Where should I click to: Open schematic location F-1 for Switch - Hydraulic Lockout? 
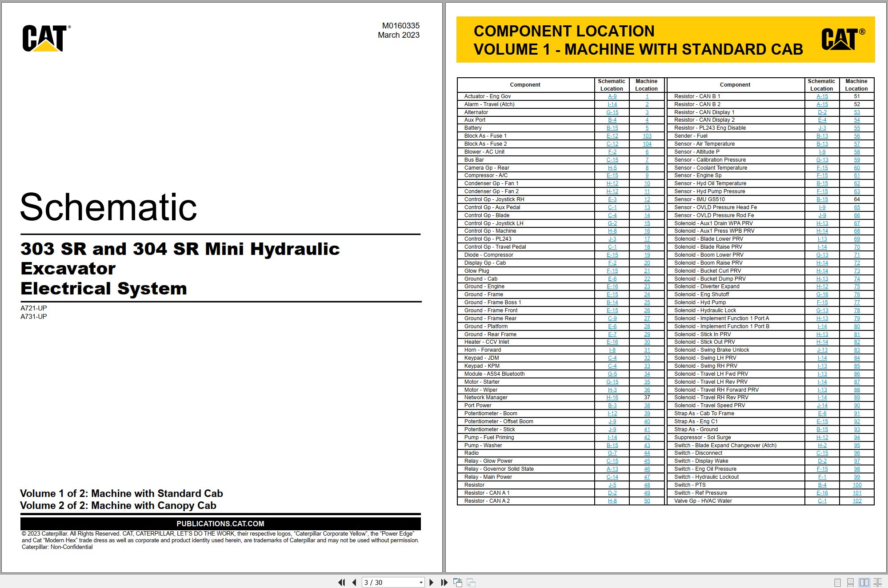click(x=822, y=477)
